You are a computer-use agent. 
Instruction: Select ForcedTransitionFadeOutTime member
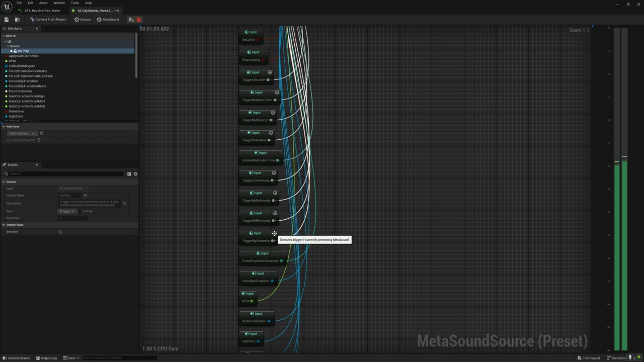point(31,76)
